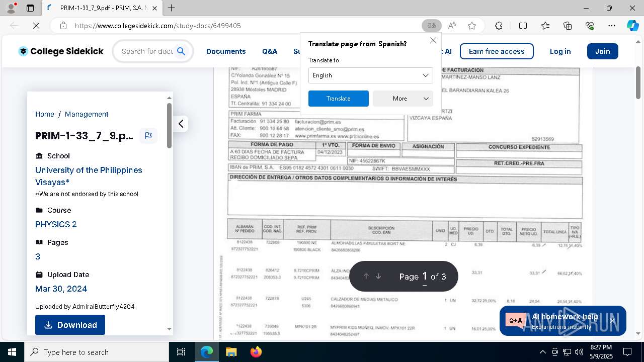Open File Explorer from taskbar

tap(231, 352)
